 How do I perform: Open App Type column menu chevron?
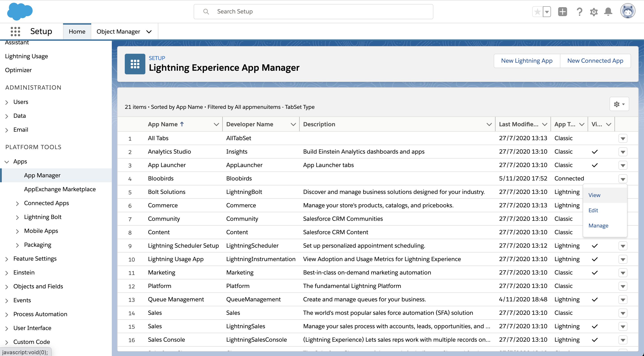click(582, 124)
